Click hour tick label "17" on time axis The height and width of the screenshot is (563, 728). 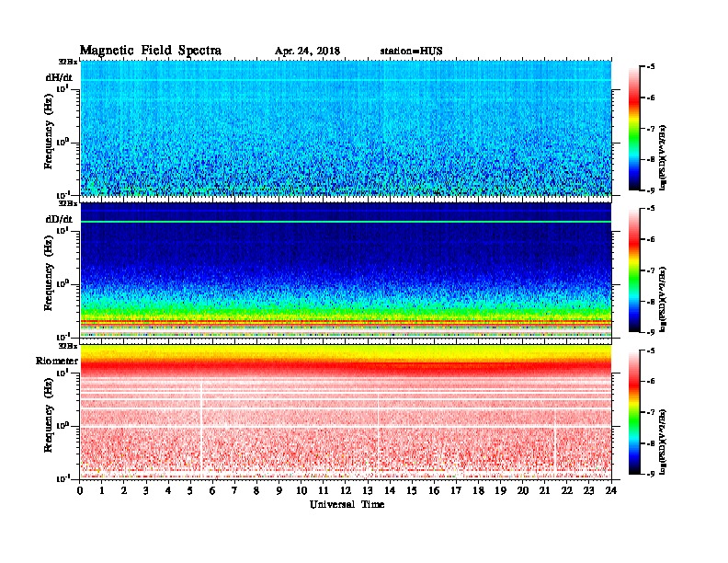456,490
